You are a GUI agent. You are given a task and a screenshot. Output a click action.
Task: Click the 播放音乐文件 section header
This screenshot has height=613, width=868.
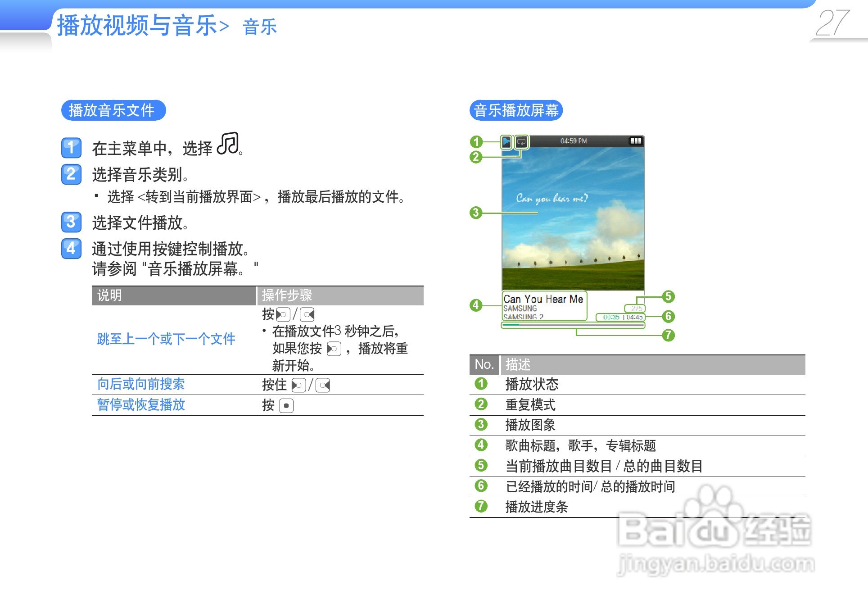(x=113, y=110)
